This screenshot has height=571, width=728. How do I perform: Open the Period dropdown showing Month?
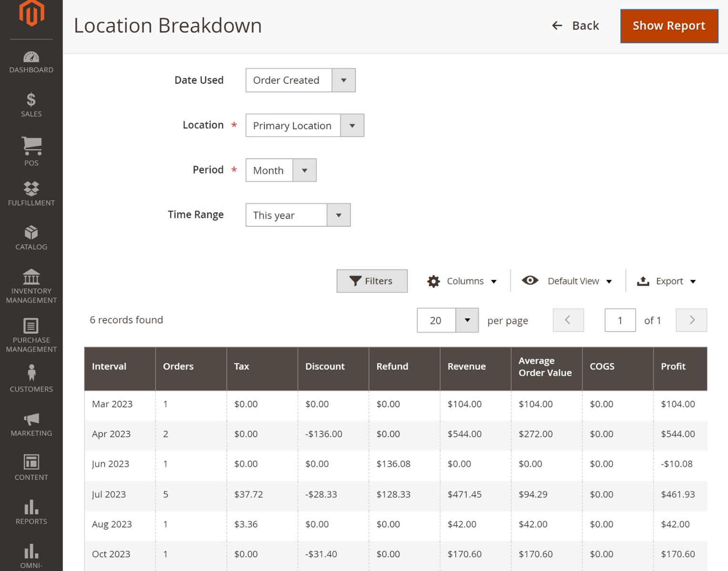click(x=305, y=170)
